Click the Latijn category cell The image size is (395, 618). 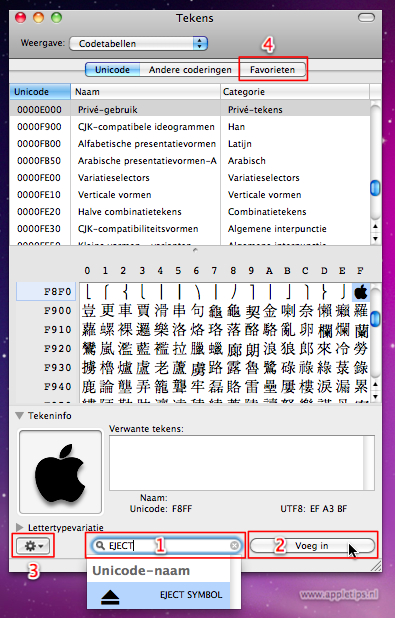[240, 143]
